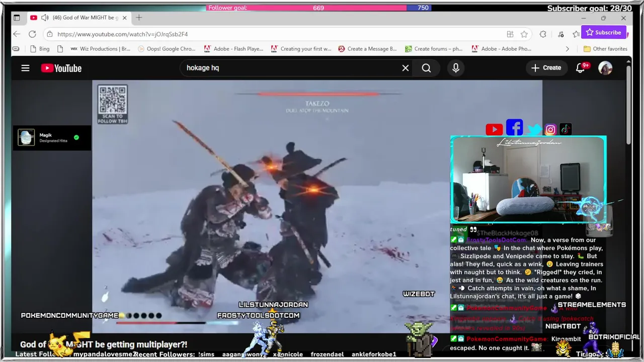644x362 pixels.
Task: Open the Create a Message B... bookmark
Action: pos(367,49)
